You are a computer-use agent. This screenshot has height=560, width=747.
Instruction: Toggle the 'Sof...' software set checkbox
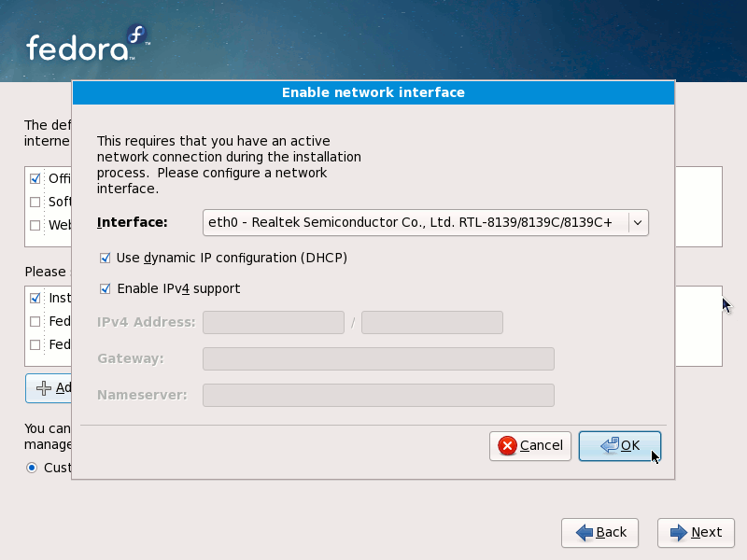(x=35, y=202)
